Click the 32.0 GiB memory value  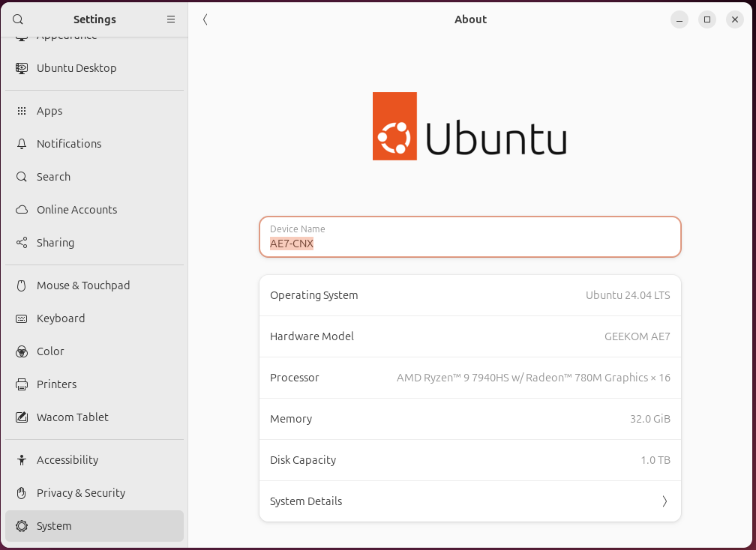(x=650, y=419)
